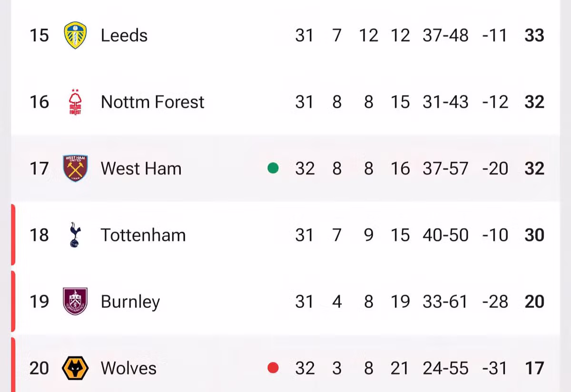Click the red live dot beside Wolves
Screen dimensions: 571x392
(273, 368)
